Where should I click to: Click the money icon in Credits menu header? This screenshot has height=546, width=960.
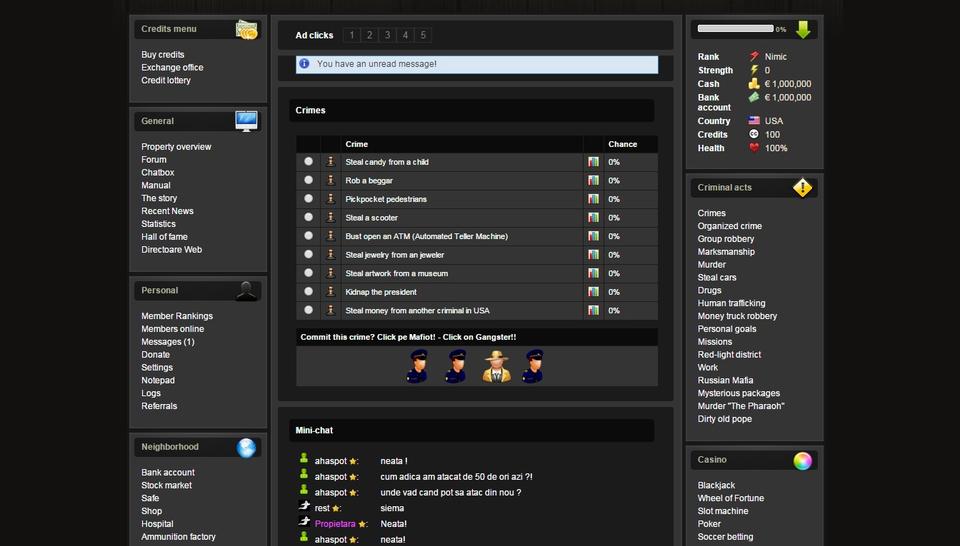[246, 29]
